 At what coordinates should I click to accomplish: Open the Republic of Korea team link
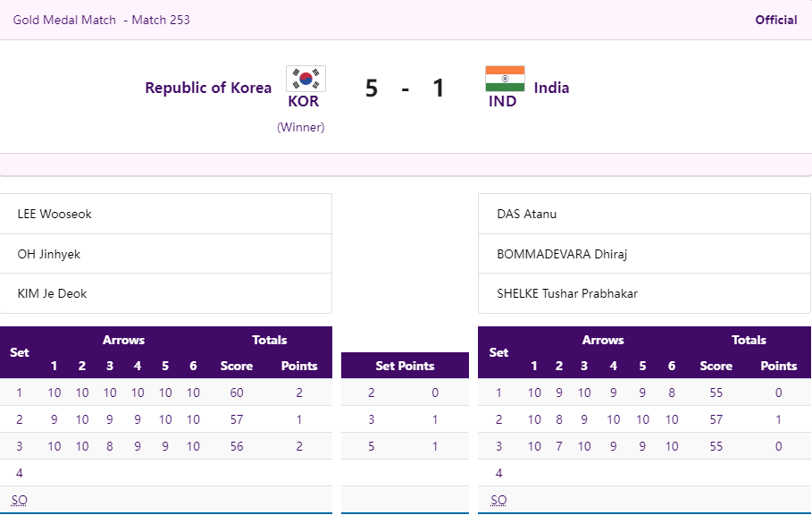(x=208, y=88)
